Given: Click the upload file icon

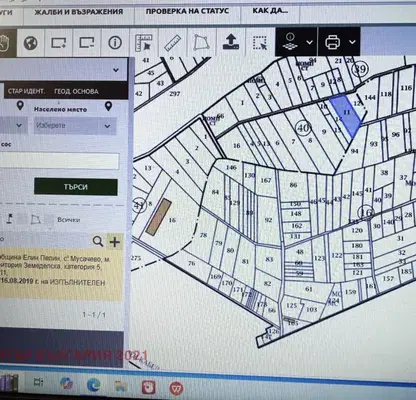Looking at the screenshot, I should pyautogui.click(x=231, y=42).
